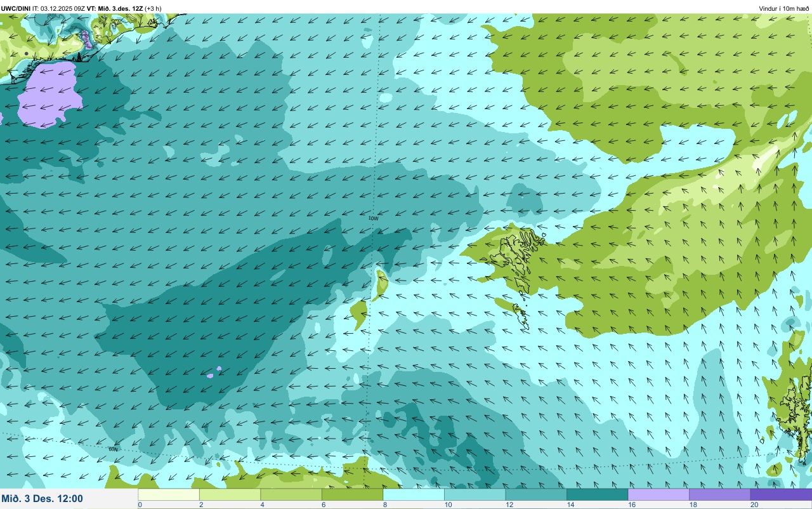The width and height of the screenshot is (812, 509).
Task: Click the 'Vindur í 10m hæð' title text
Action: click(x=783, y=8)
